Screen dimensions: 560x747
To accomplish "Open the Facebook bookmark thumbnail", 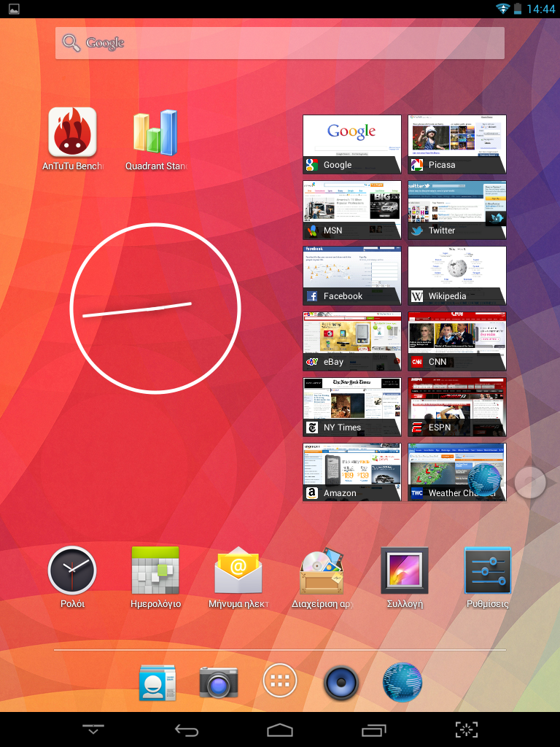I will point(352,275).
